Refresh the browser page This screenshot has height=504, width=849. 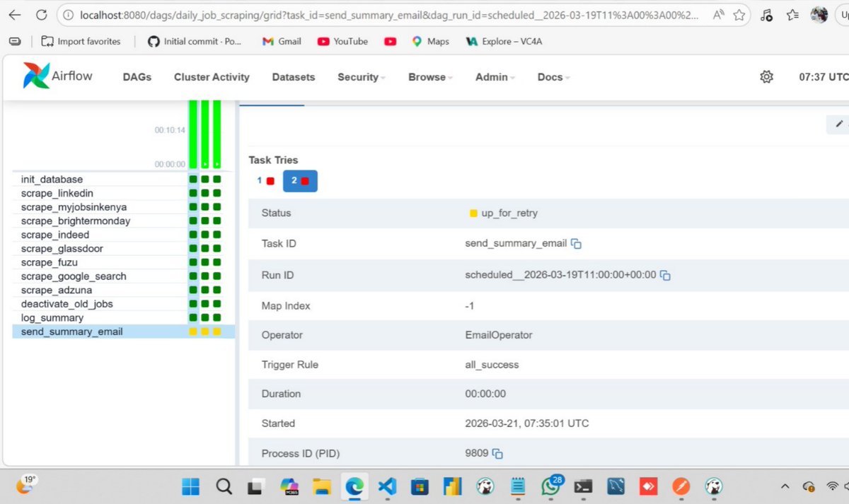[41, 15]
